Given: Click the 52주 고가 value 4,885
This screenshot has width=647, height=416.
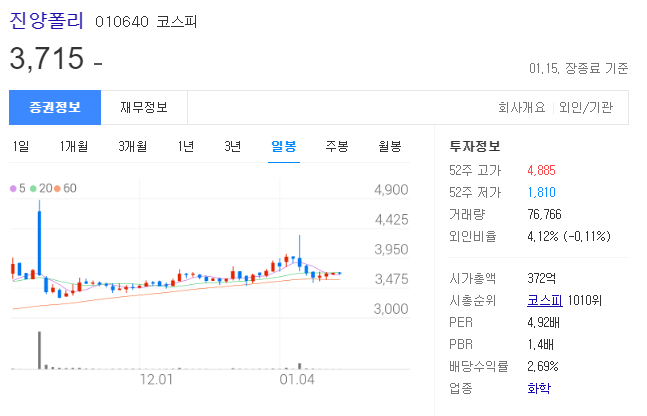Looking at the screenshot, I should 541,170.
